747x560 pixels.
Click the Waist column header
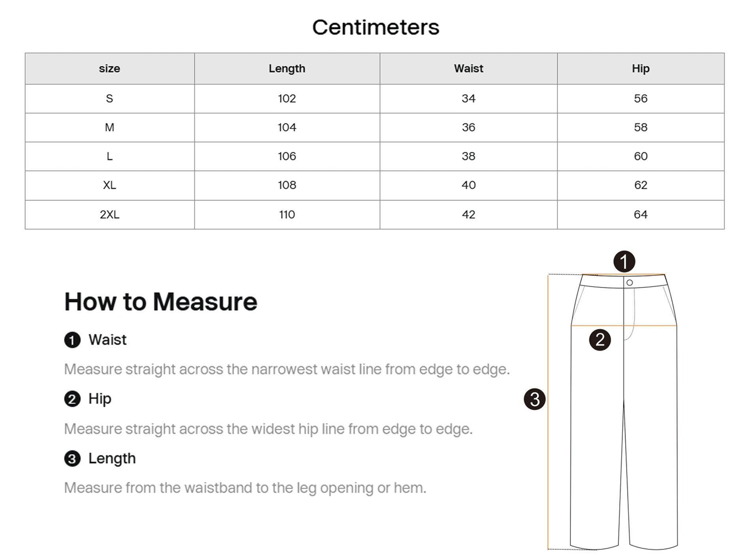[468, 69]
